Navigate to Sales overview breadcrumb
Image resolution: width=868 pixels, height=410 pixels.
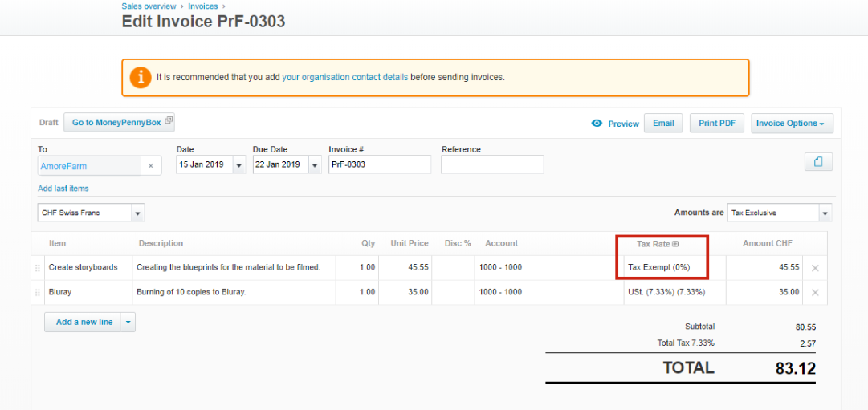pyautogui.click(x=149, y=6)
